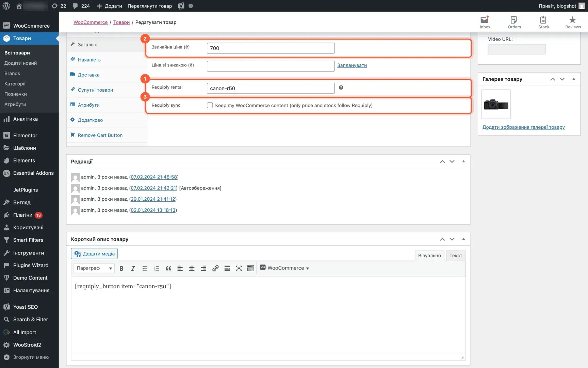The width and height of the screenshot is (588, 368).
Task: Align text left in editor
Action: 180,268
